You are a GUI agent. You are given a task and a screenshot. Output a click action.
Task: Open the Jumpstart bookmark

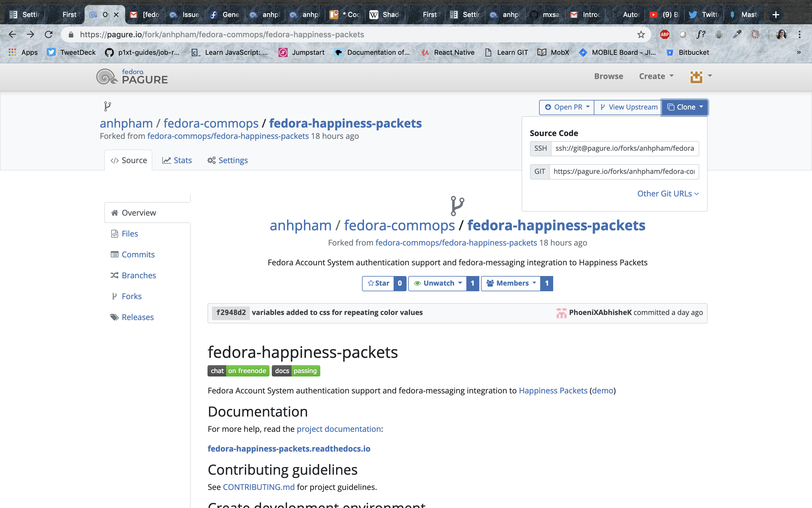[x=302, y=52]
